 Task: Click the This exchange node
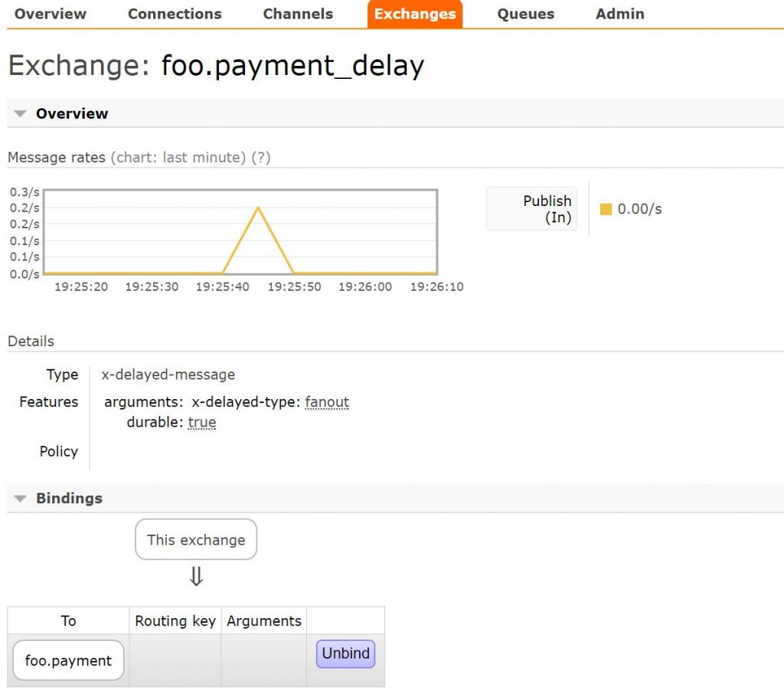coord(195,539)
